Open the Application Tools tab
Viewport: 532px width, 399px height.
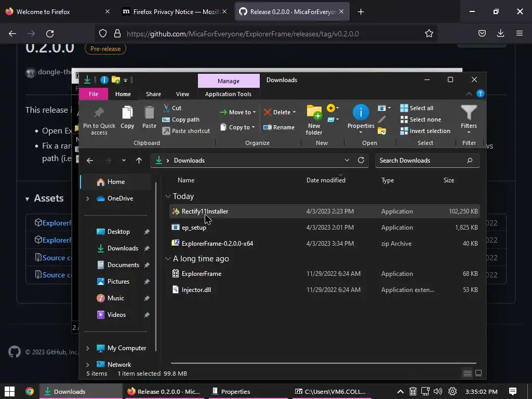pyautogui.click(x=228, y=94)
